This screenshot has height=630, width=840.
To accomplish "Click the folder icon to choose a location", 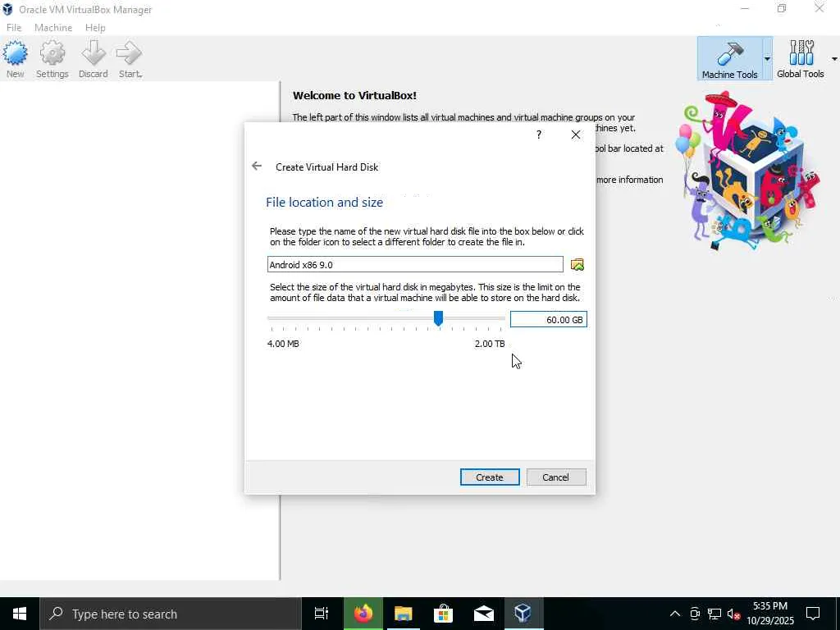I will [x=577, y=264].
